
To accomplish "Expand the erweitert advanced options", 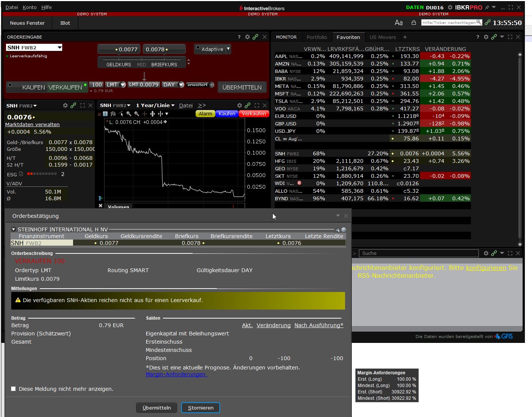I will 200,85.
